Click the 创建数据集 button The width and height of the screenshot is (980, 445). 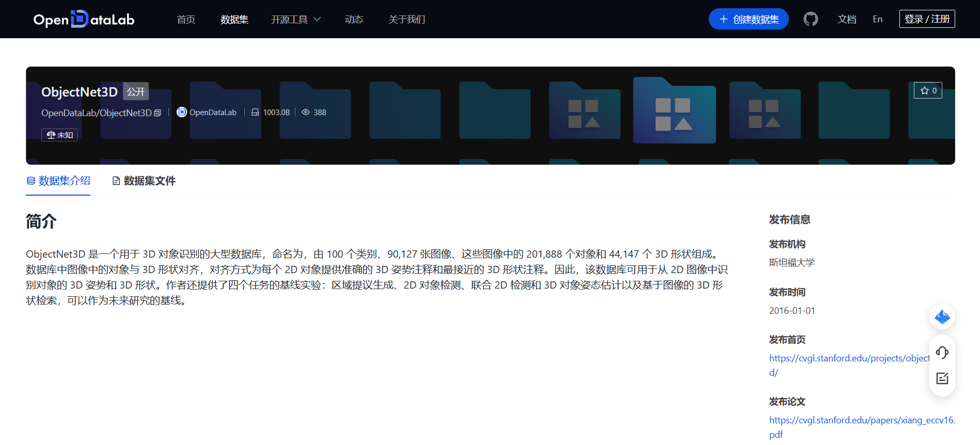(x=749, y=19)
